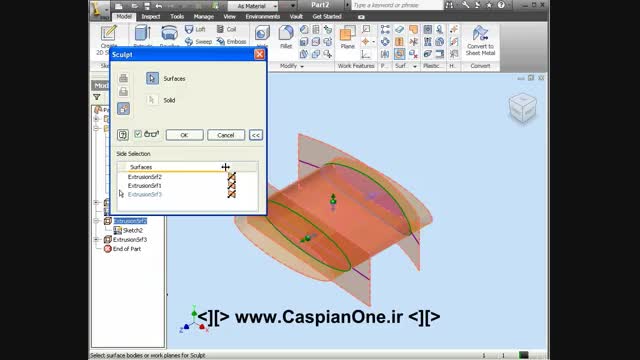This screenshot has height=360, width=640.
Task: Click the ViewCube in the viewport
Action: click(x=523, y=108)
